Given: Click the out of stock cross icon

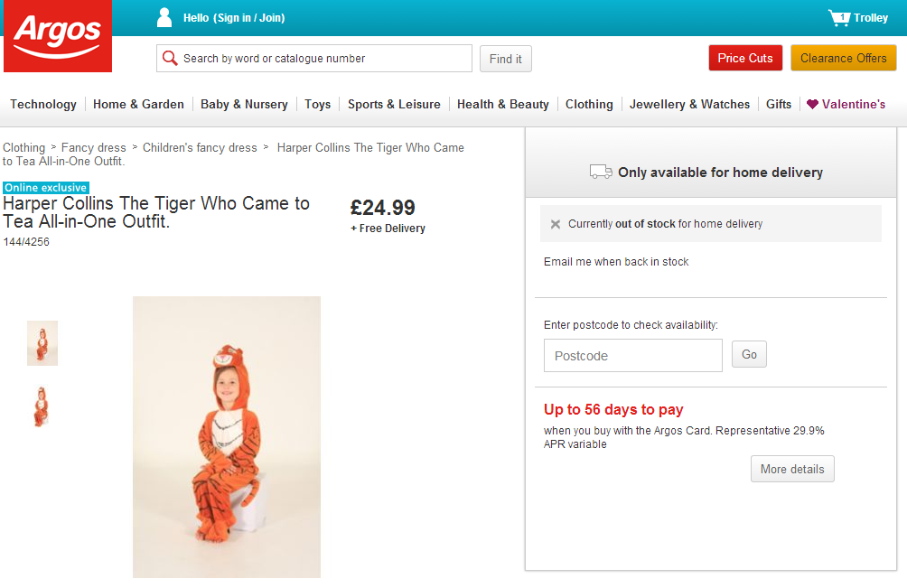Looking at the screenshot, I should click(556, 224).
